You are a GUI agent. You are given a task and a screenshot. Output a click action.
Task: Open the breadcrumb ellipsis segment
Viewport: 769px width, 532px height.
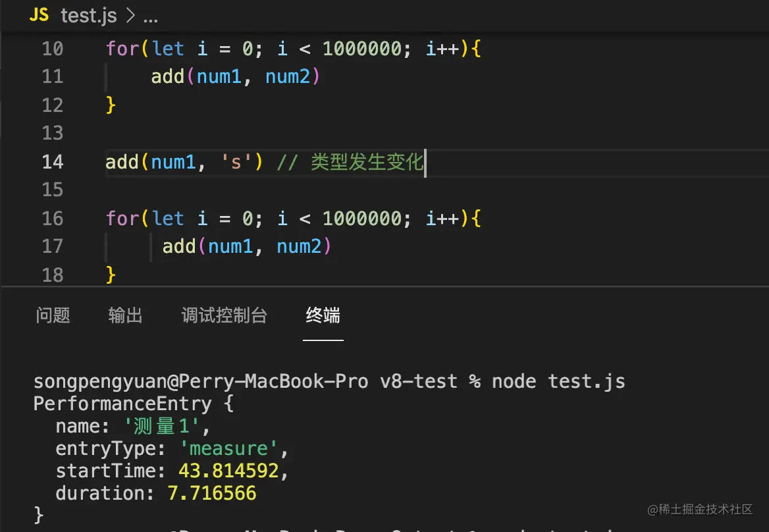(x=151, y=20)
